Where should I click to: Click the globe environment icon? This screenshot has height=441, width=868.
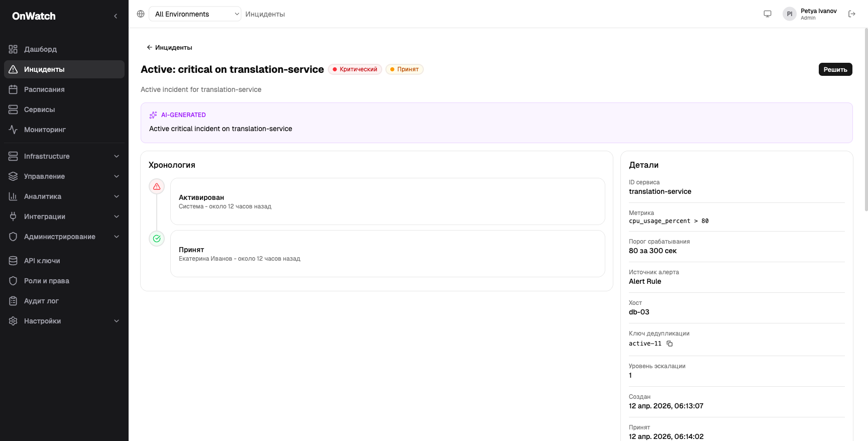pos(141,14)
